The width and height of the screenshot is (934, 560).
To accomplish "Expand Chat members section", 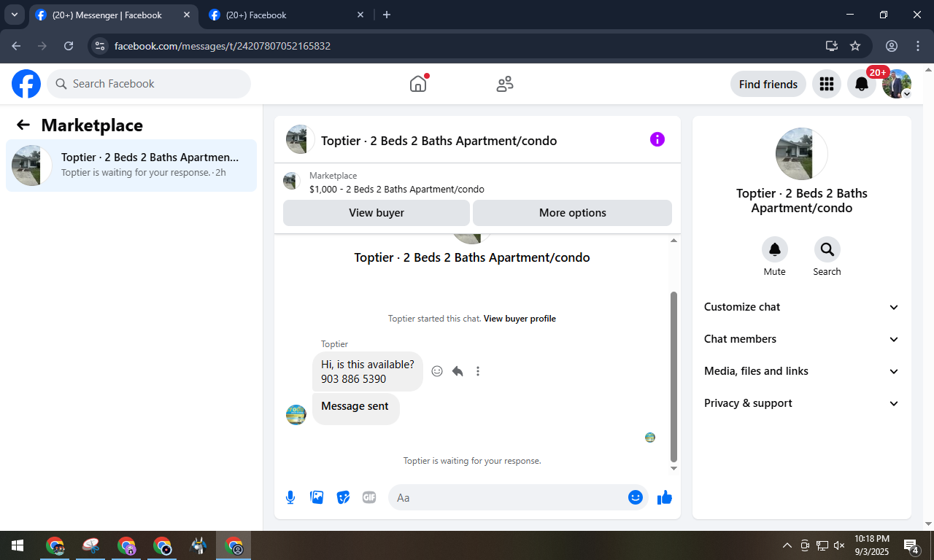I will pyautogui.click(x=802, y=339).
